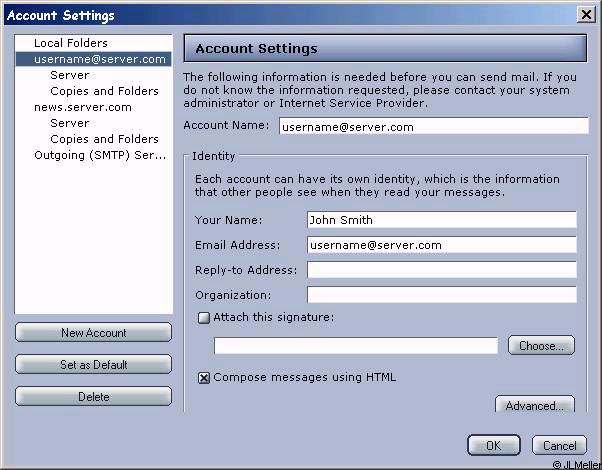Edit the Your Name field
This screenshot has width=602, height=470.
click(442, 220)
